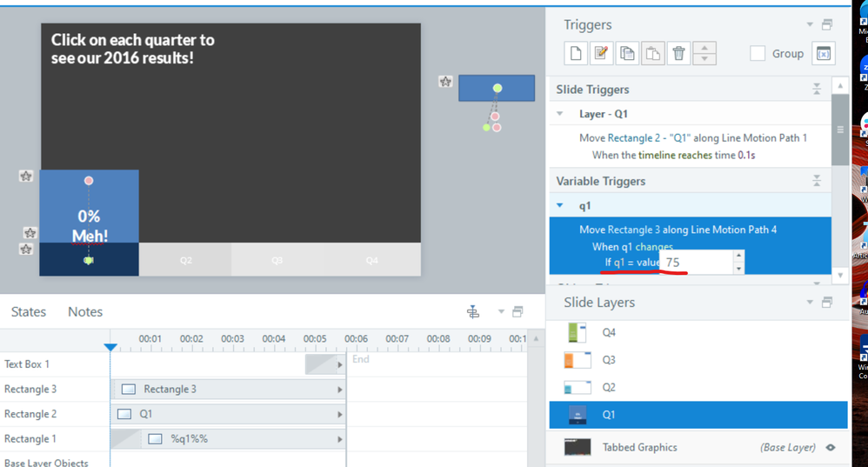This screenshot has width=868, height=467.
Task: Increase q1 value with spinner up arrow
Action: coord(738,256)
